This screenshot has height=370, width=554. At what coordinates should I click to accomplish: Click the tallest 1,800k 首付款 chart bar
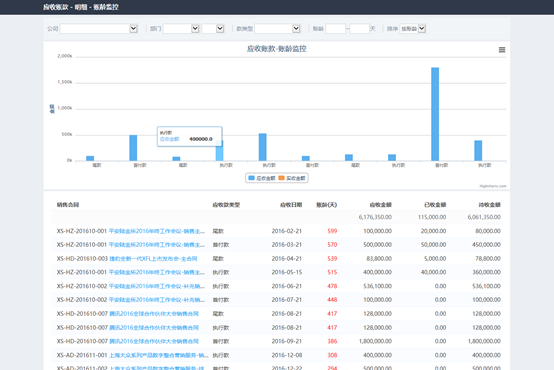(x=435, y=114)
